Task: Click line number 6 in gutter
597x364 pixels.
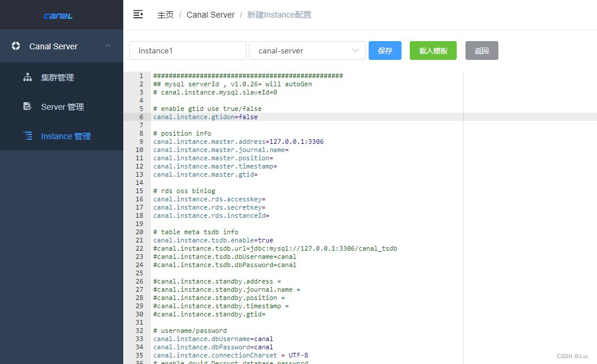Action: [x=141, y=117]
